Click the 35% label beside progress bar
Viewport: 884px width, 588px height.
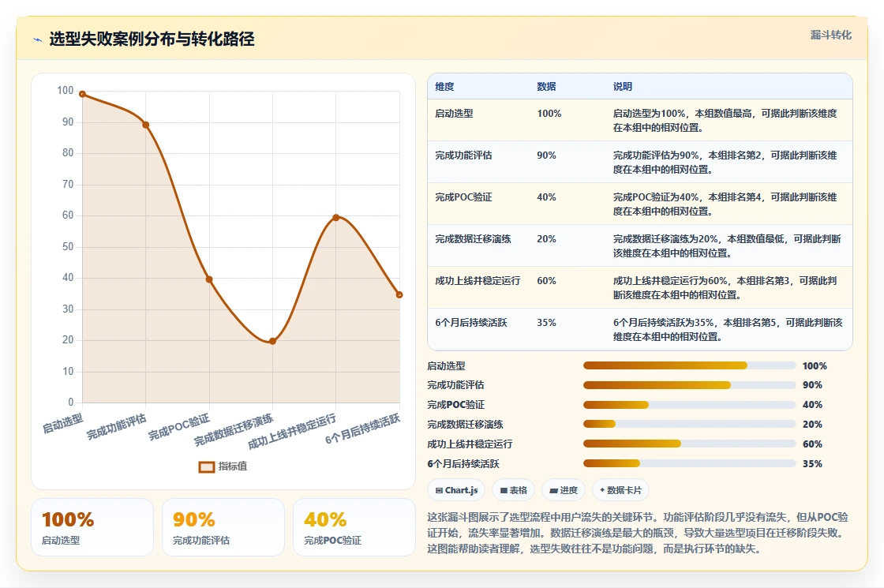coord(812,463)
